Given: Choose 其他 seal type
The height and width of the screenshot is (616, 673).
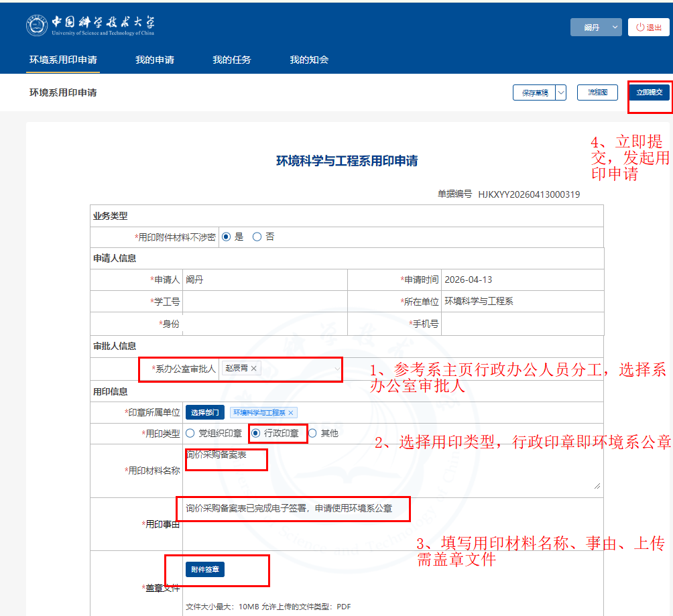Looking at the screenshot, I should [312, 433].
